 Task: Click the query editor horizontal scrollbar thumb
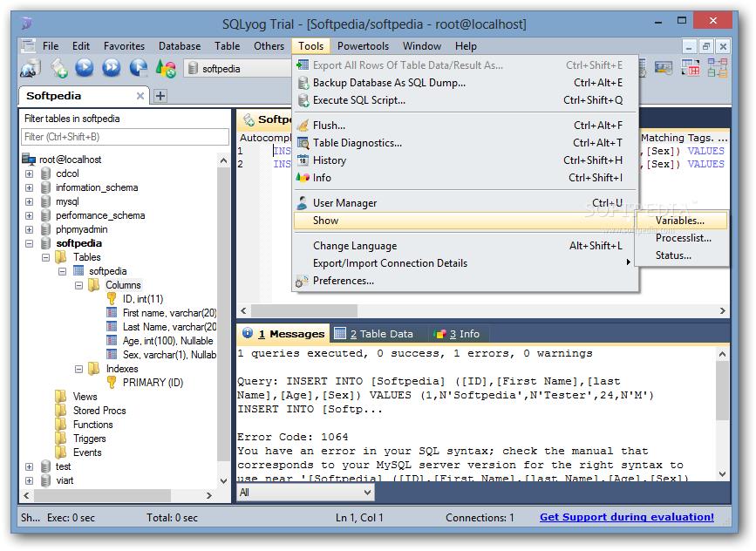(304, 311)
